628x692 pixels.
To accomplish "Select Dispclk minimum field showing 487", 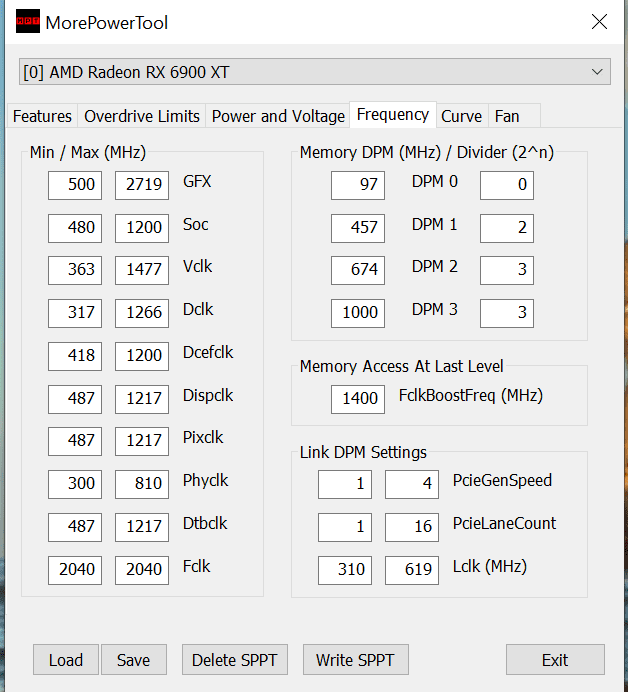I will pos(75,399).
